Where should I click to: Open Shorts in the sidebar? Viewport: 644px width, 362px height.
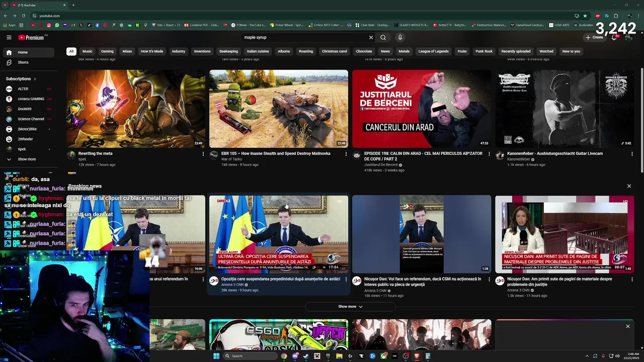tap(29, 62)
